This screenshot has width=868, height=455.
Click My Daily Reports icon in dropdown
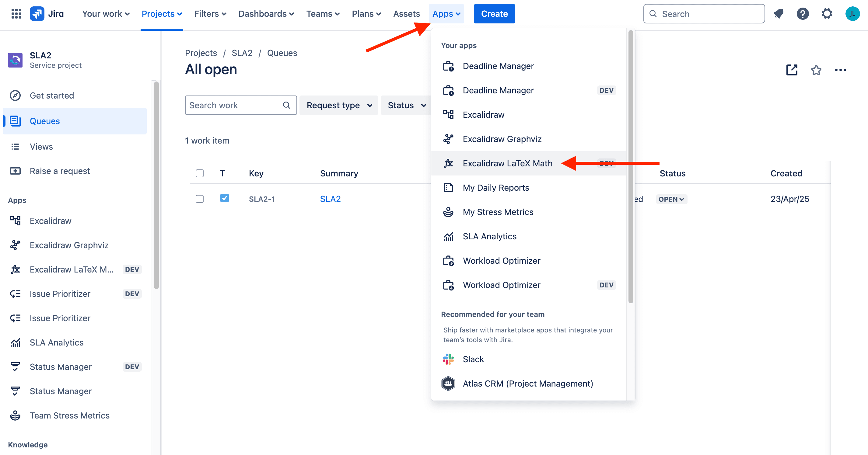(x=448, y=188)
